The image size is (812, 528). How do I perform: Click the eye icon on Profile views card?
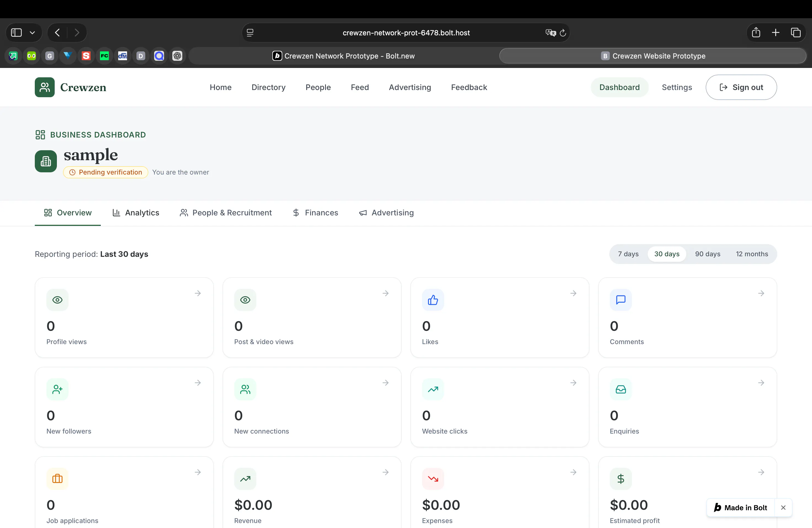point(57,300)
